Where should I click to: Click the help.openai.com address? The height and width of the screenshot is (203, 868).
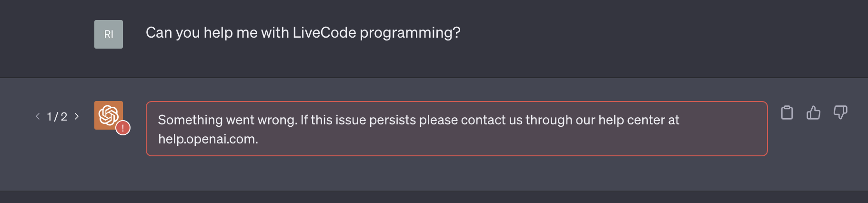click(x=208, y=139)
